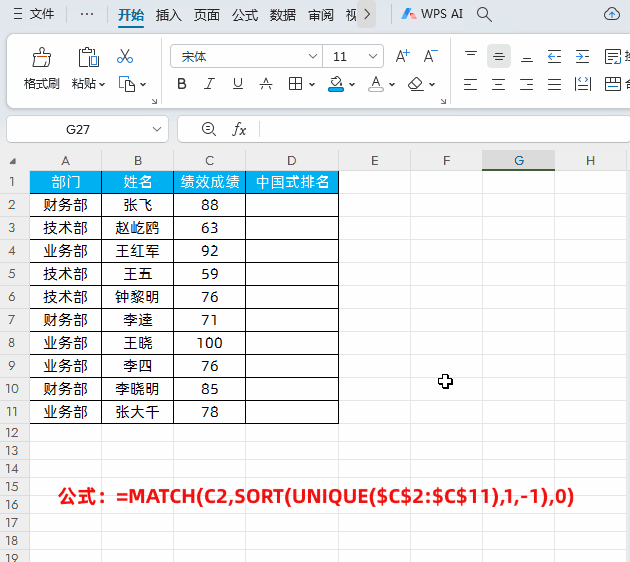Viewport: 630px width, 562px height.
Task: Click the cut scissors icon
Action: (125, 56)
